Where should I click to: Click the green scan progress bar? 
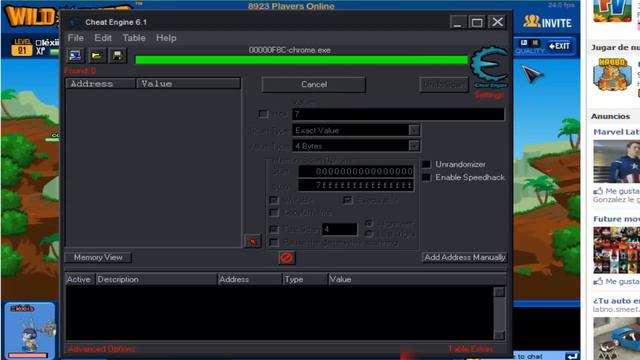coord(301,60)
